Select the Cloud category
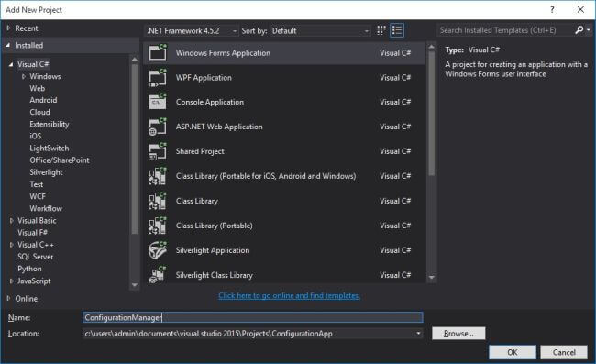Image resolution: width=596 pixels, height=364 pixels. point(40,112)
